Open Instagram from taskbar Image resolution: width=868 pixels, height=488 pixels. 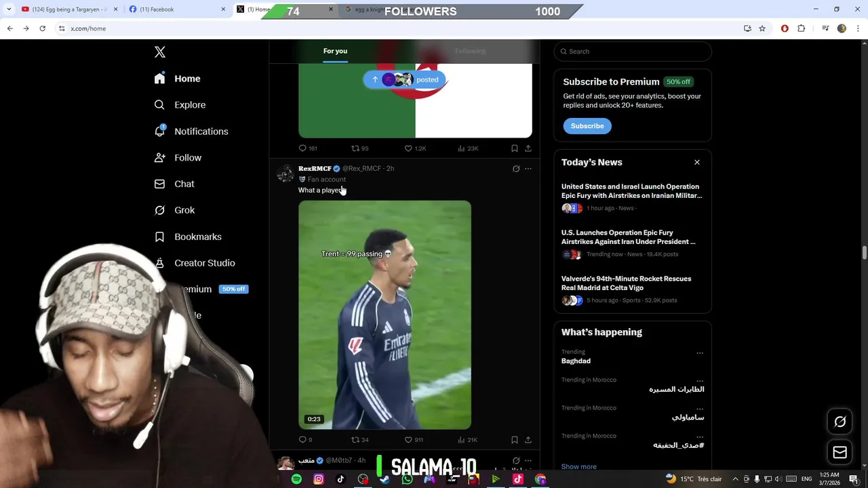(319, 479)
